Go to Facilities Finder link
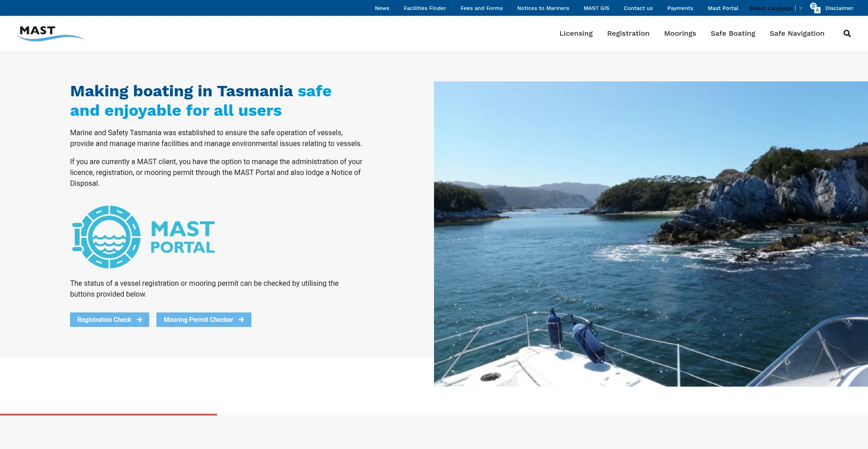Screen dimensions: 868x449 click(425, 8)
